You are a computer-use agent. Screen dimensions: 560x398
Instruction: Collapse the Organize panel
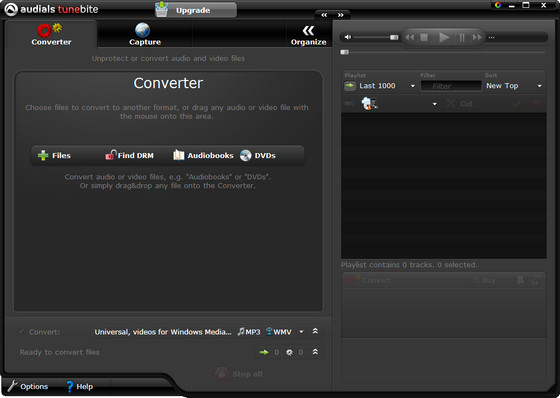pos(308,35)
